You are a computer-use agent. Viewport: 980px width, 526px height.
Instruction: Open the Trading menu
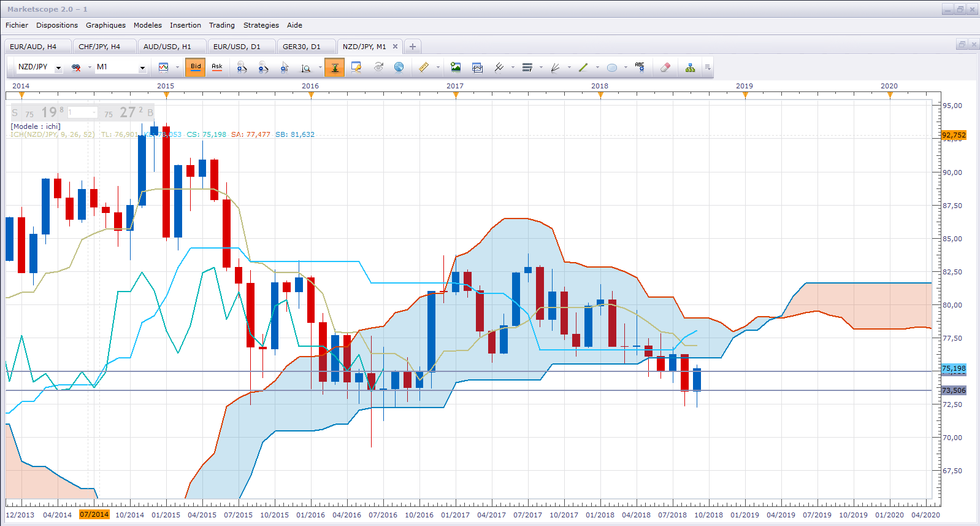point(222,25)
